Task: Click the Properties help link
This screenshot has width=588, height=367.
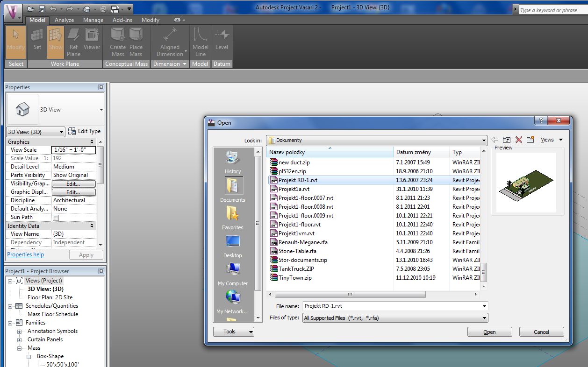Action: pyautogui.click(x=26, y=254)
